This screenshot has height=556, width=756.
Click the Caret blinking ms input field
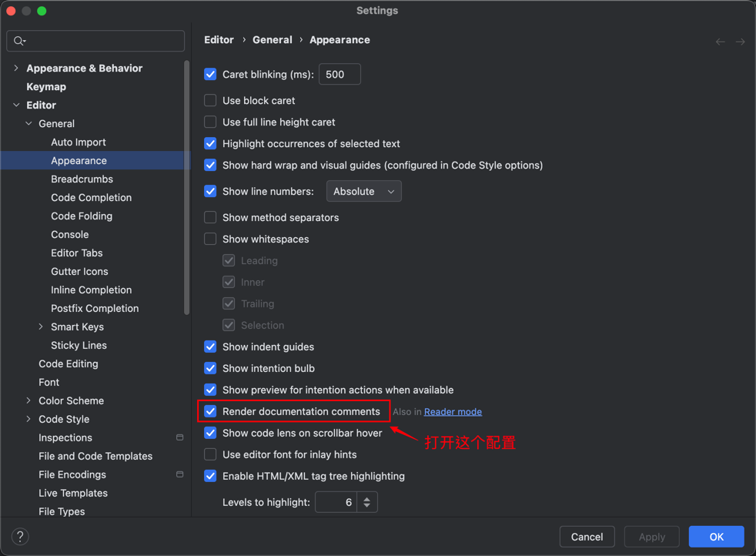tap(340, 75)
